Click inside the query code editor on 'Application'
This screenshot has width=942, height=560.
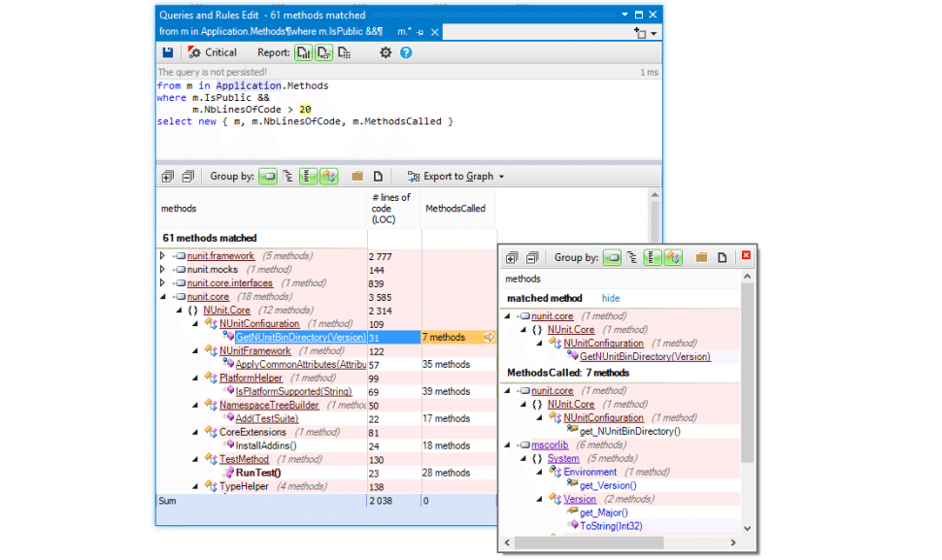[248, 85]
